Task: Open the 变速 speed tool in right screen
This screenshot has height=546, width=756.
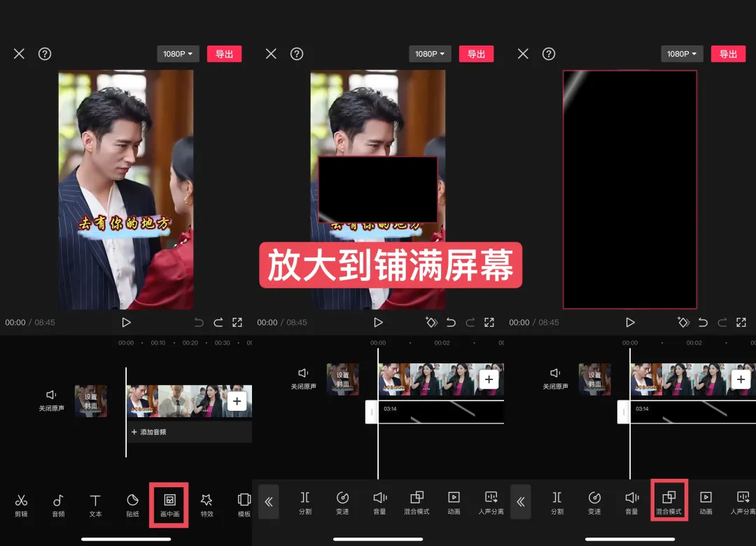Action: pyautogui.click(x=594, y=503)
